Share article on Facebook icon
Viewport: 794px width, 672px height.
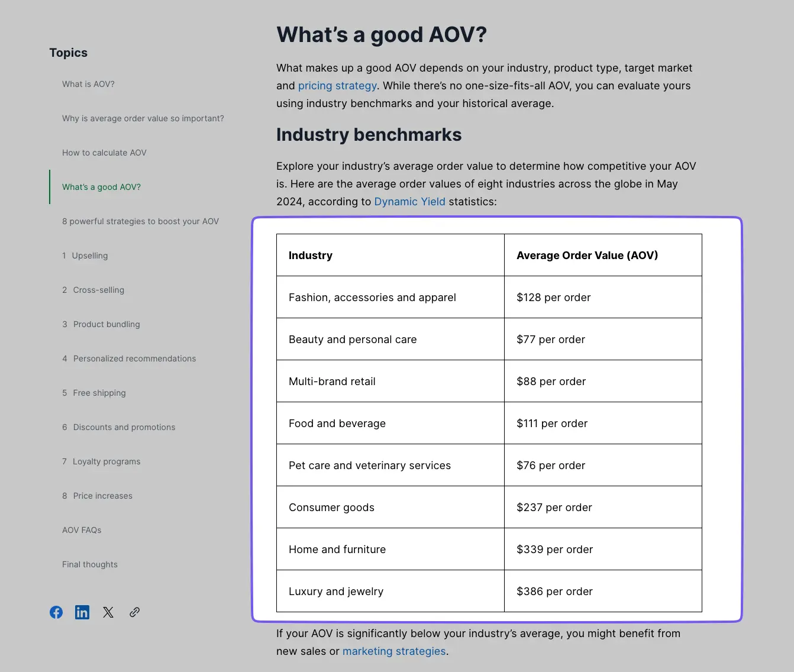pyautogui.click(x=56, y=612)
